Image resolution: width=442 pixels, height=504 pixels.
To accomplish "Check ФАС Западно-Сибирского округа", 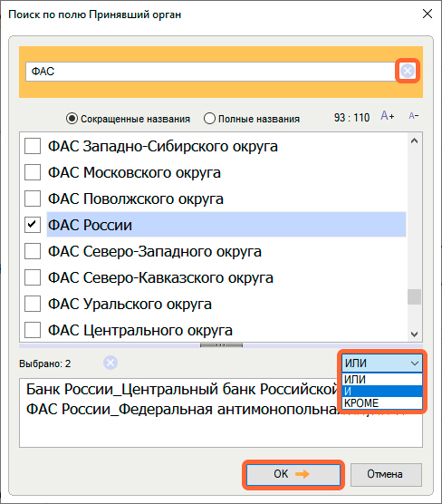I will pyautogui.click(x=33, y=146).
